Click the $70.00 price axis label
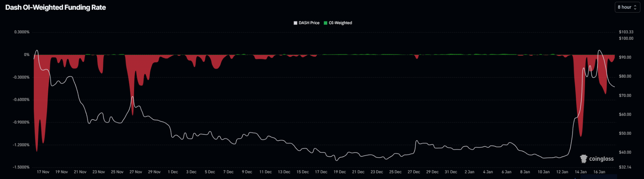644x179 pixels. coord(625,96)
